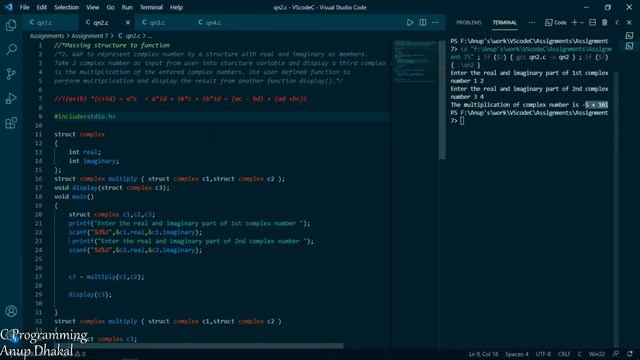Select the TERMINAL panel tab

[504, 22]
